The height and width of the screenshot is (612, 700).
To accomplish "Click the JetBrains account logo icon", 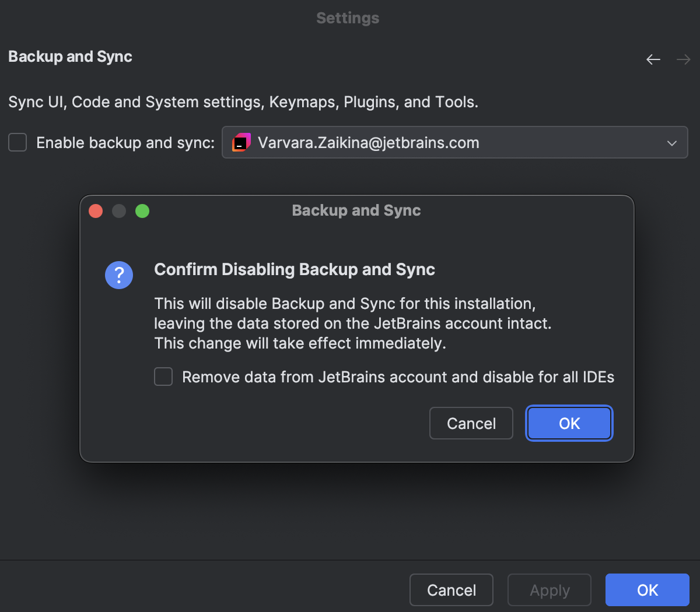I will click(x=242, y=143).
